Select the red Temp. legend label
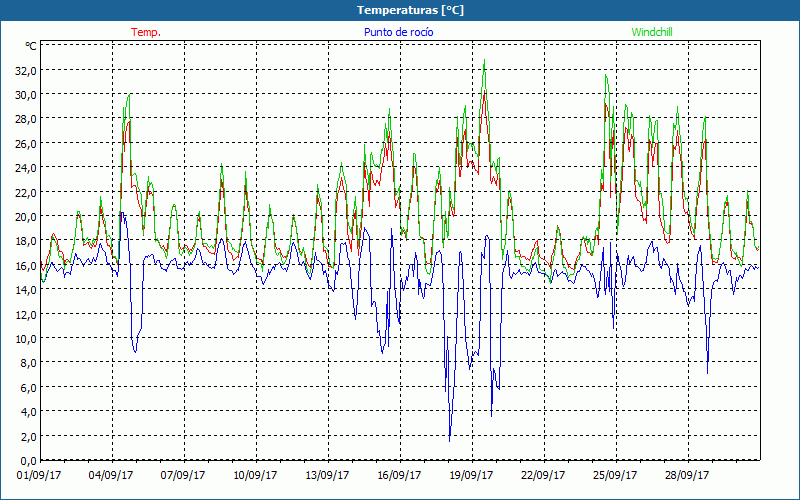This screenshot has height=500, width=800. tap(146, 32)
